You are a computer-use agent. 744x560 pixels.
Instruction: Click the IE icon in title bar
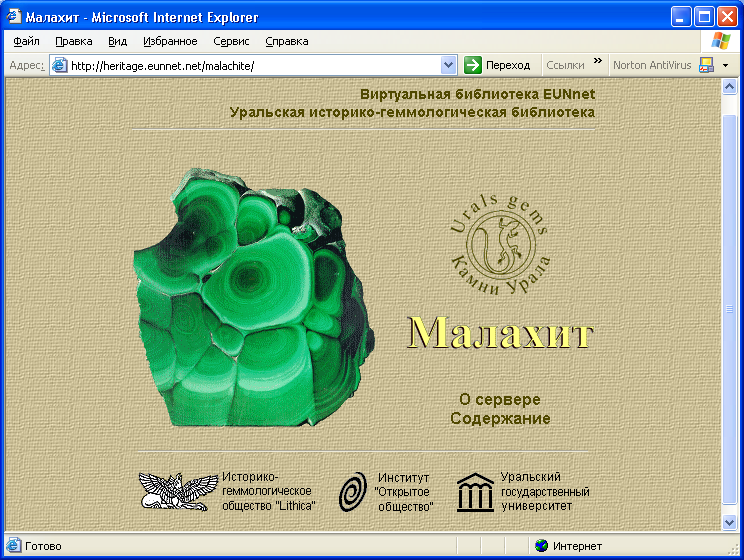13,17
